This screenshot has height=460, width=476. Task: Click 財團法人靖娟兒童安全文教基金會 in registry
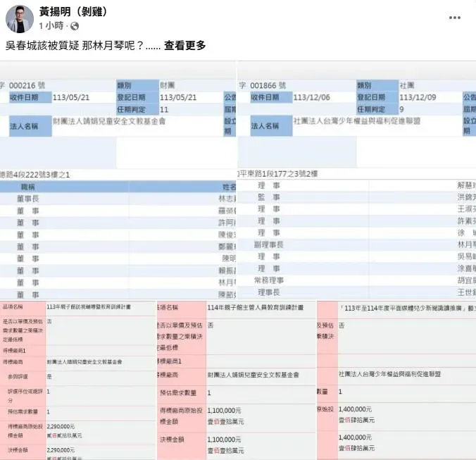tap(109, 121)
